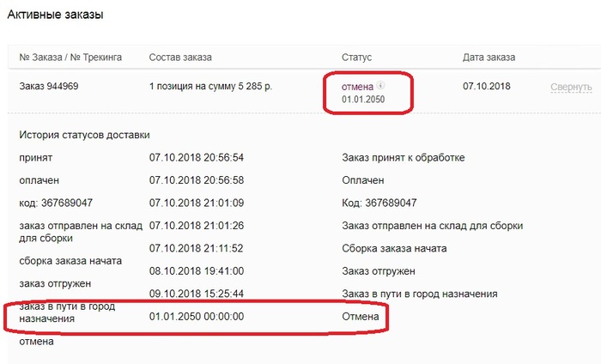
Task: Click the Отмена description in last row
Action: coord(360,318)
